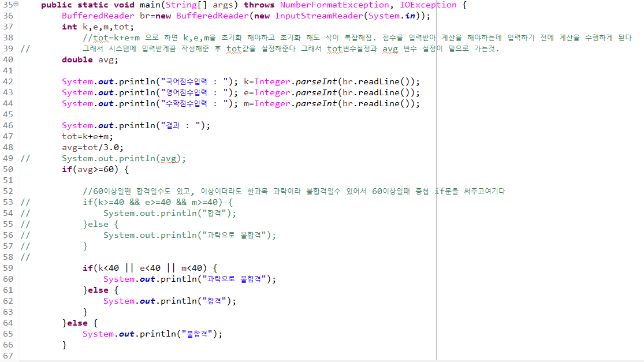Click the '}else {' on line 64
Image resolution: width=644 pixels, height=362 pixels.
coord(80,323)
